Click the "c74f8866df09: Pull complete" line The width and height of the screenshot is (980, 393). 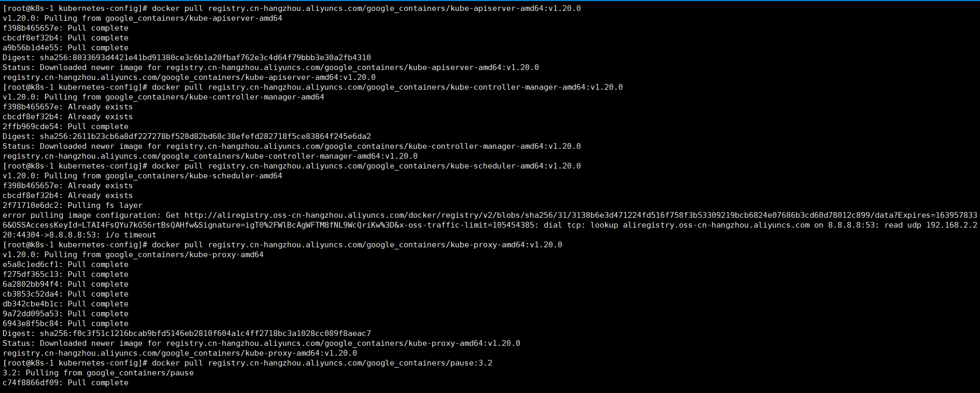click(x=65, y=383)
